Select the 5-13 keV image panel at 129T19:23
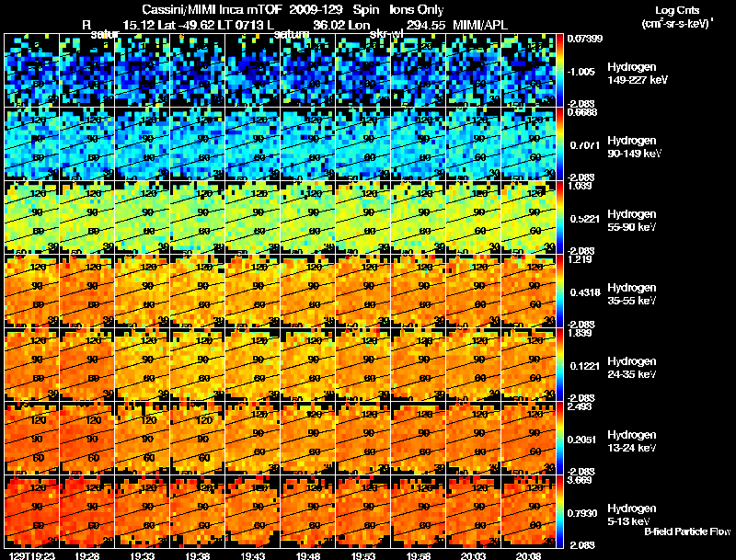 (31, 512)
